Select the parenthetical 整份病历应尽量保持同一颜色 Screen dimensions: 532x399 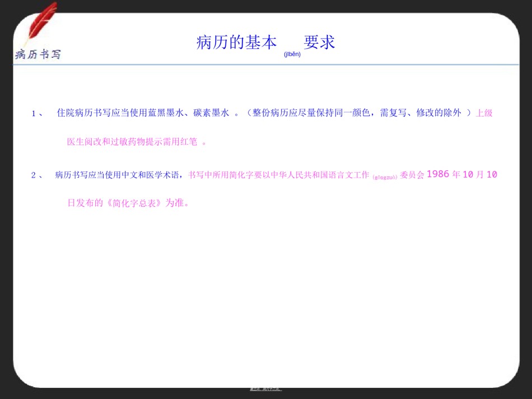point(311,113)
